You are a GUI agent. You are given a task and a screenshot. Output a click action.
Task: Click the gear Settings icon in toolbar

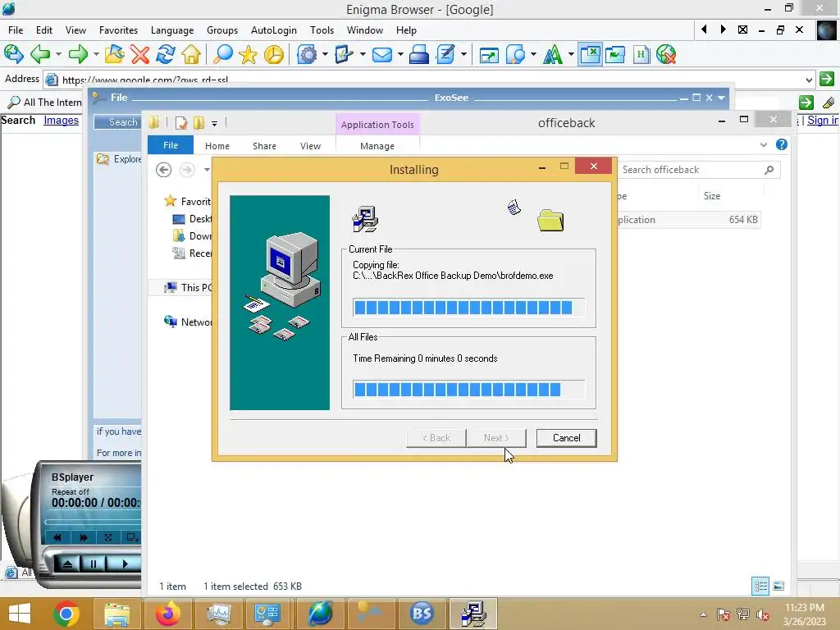pyautogui.click(x=307, y=55)
